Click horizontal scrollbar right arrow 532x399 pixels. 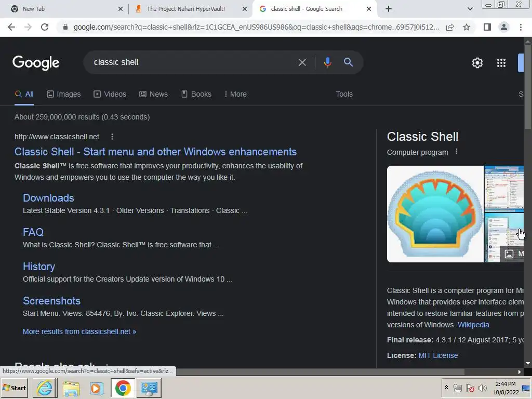[520, 372]
